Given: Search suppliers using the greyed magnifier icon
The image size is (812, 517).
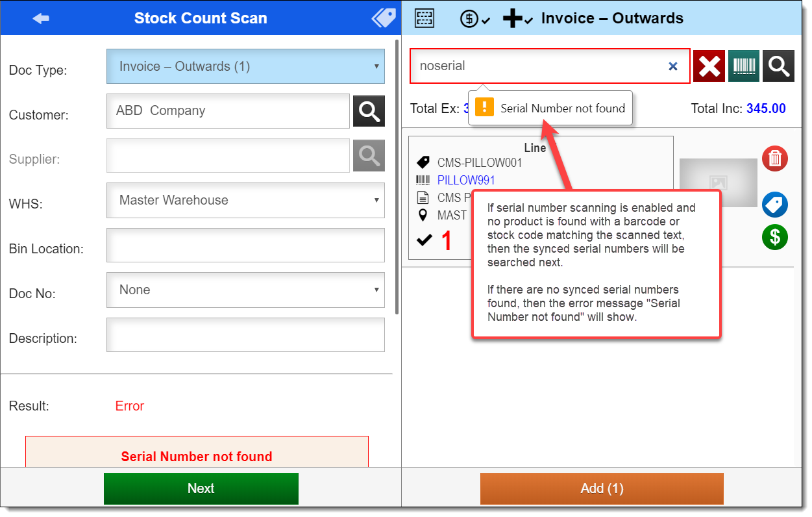Looking at the screenshot, I should coord(369,156).
